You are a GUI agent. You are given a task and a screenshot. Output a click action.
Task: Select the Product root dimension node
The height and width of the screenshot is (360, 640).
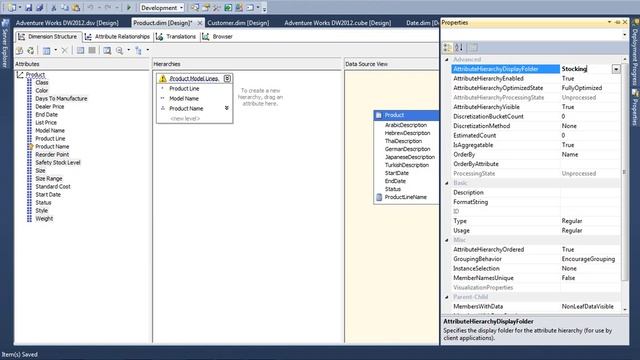[x=35, y=75]
